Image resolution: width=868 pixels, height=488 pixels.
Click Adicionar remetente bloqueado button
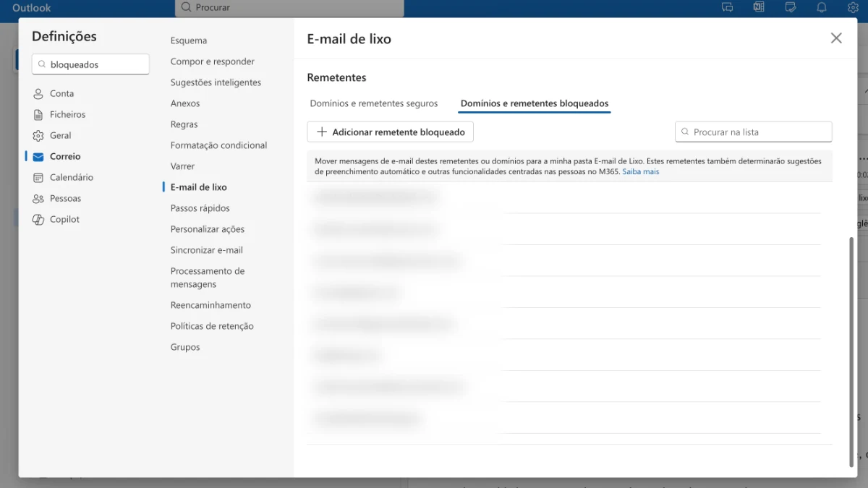click(x=391, y=132)
